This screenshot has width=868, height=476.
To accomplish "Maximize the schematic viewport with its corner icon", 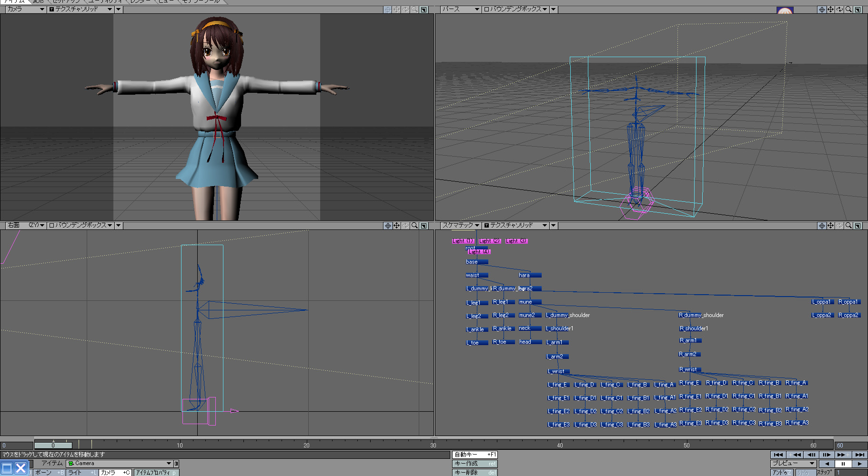I will coord(858,226).
